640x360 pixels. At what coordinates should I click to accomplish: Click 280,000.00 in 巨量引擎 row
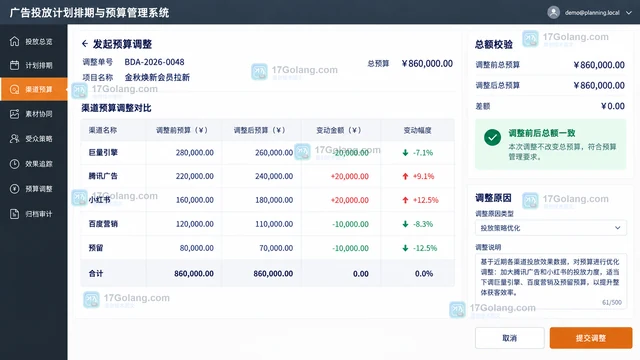click(195, 153)
